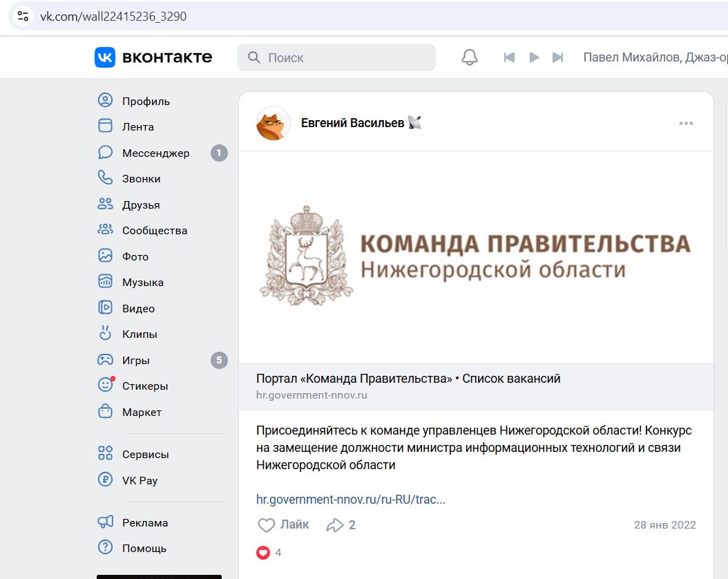
Task: Go to Сообщества menu item
Action: (155, 230)
